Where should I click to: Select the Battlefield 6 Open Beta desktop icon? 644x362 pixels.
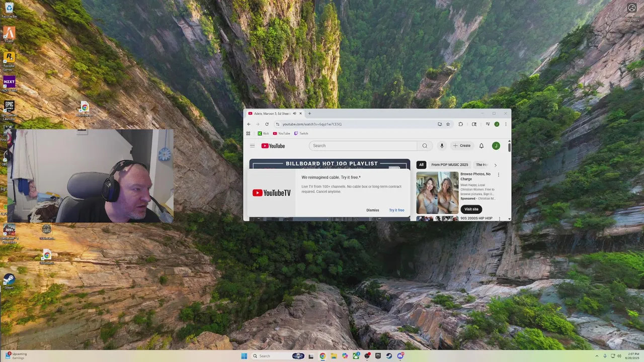[x=9, y=233]
